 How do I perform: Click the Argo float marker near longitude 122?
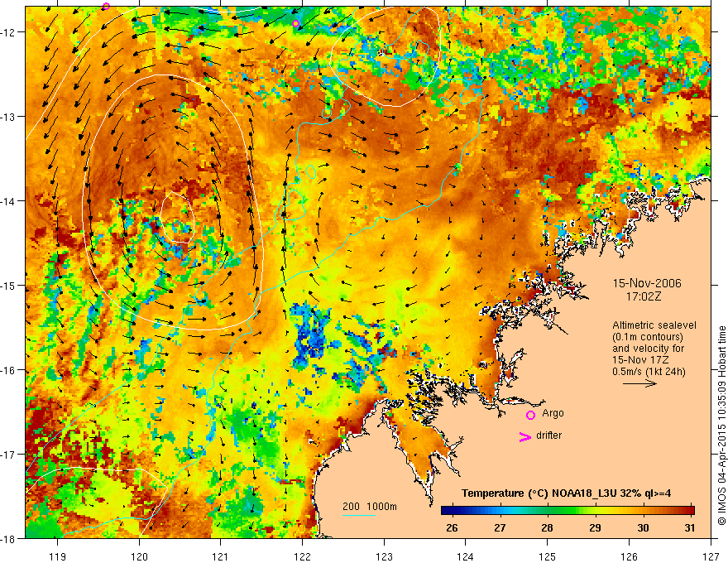coord(296,24)
